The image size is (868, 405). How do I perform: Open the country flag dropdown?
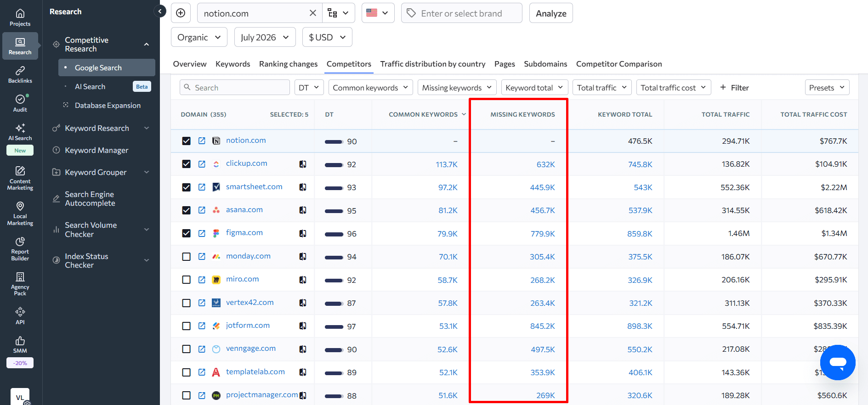click(x=378, y=13)
